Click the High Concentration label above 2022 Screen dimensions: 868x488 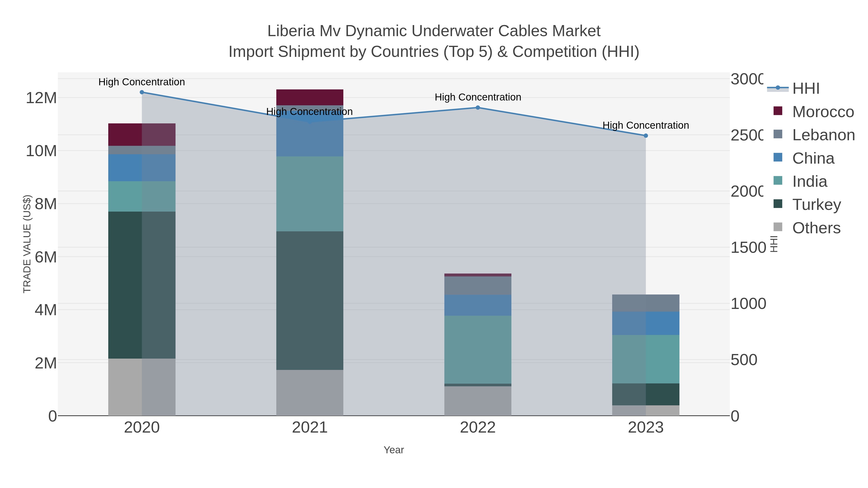pyautogui.click(x=478, y=97)
